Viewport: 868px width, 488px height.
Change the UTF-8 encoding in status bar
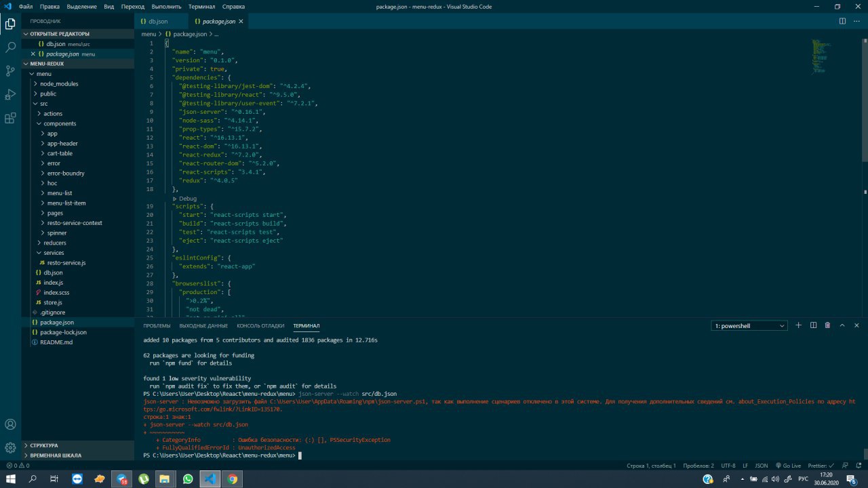pos(728,466)
